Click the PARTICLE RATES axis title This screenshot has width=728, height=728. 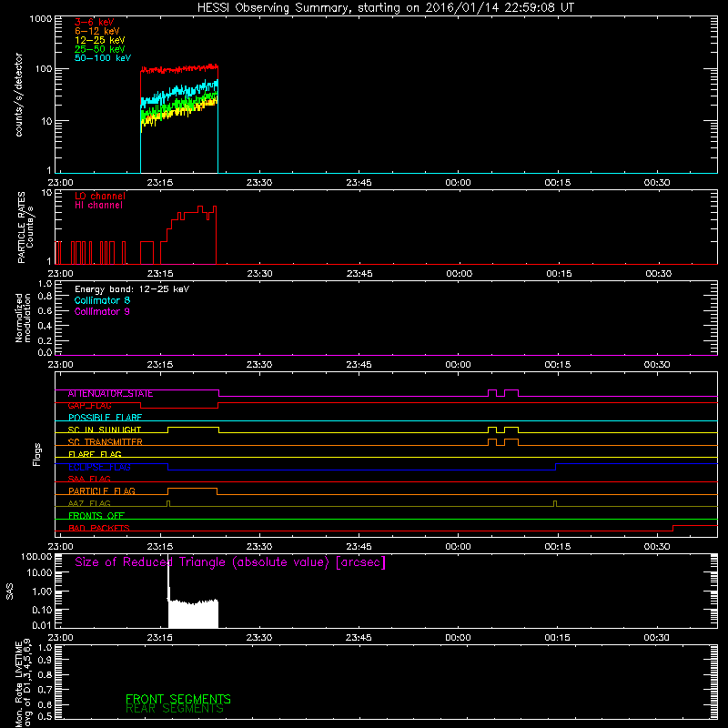25,227
